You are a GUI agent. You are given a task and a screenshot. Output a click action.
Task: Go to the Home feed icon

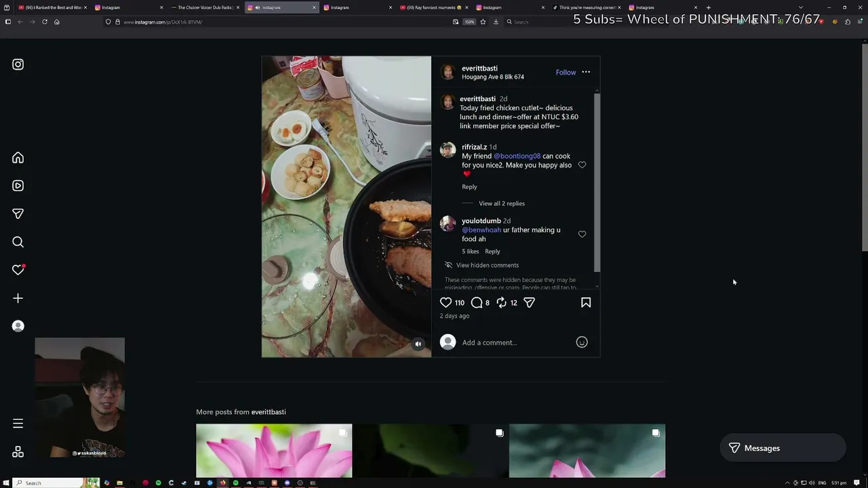tap(18, 158)
